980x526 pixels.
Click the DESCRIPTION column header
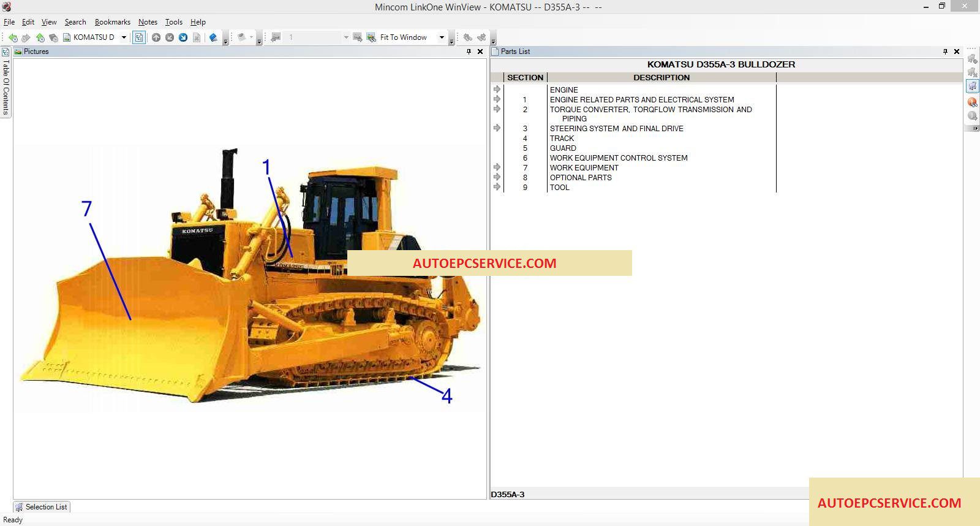(x=661, y=78)
